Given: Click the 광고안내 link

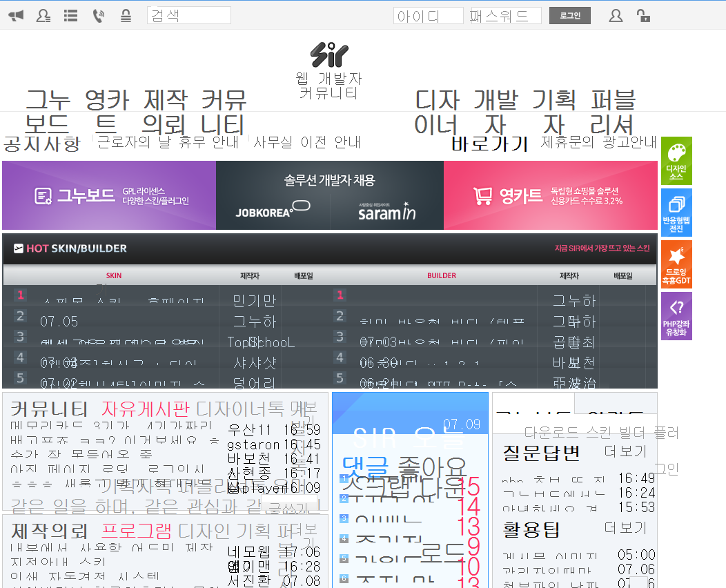Looking at the screenshot, I should [x=629, y=141].
